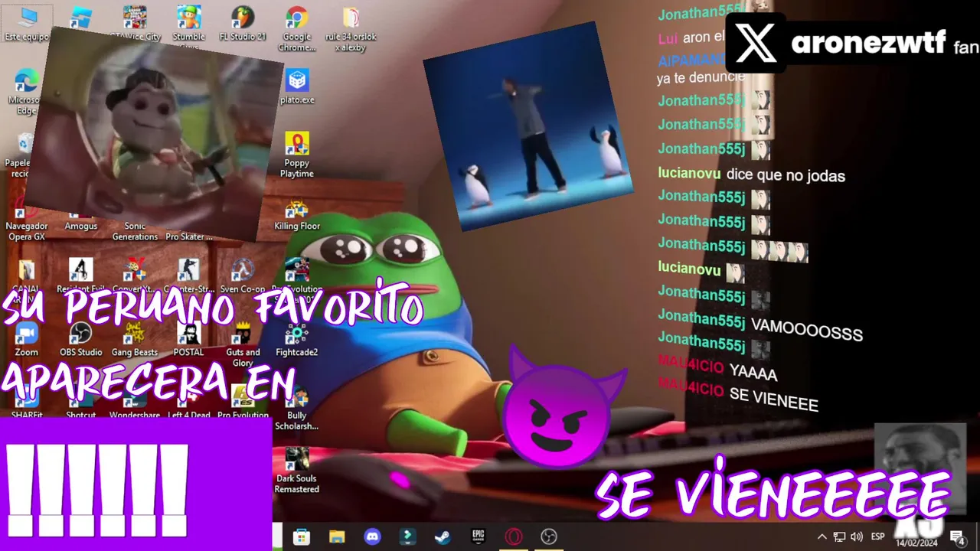Select the Gang Beasts desktop icon

(135, 339)
